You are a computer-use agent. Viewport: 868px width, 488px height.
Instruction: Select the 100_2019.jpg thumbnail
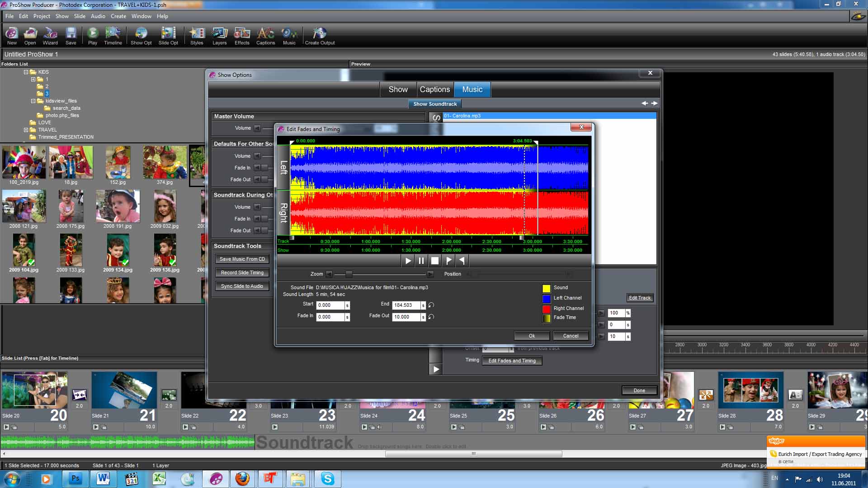(x=24, y=162)
